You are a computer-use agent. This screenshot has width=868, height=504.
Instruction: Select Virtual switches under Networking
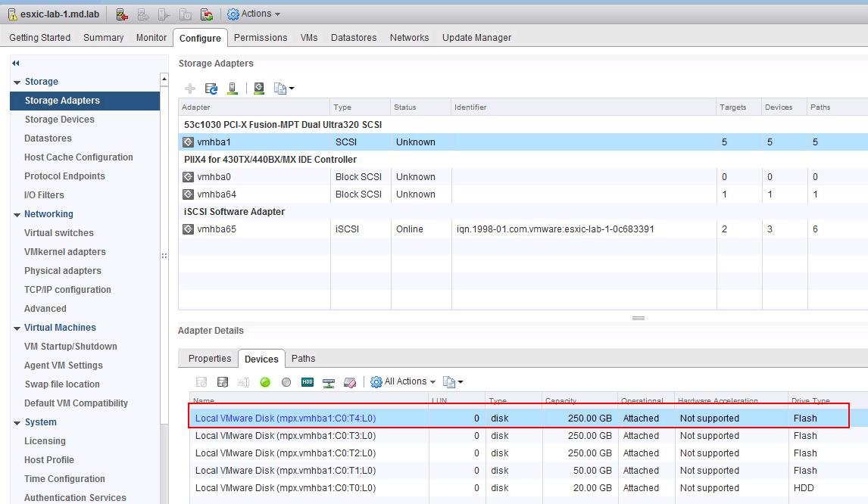pos(58,233)
